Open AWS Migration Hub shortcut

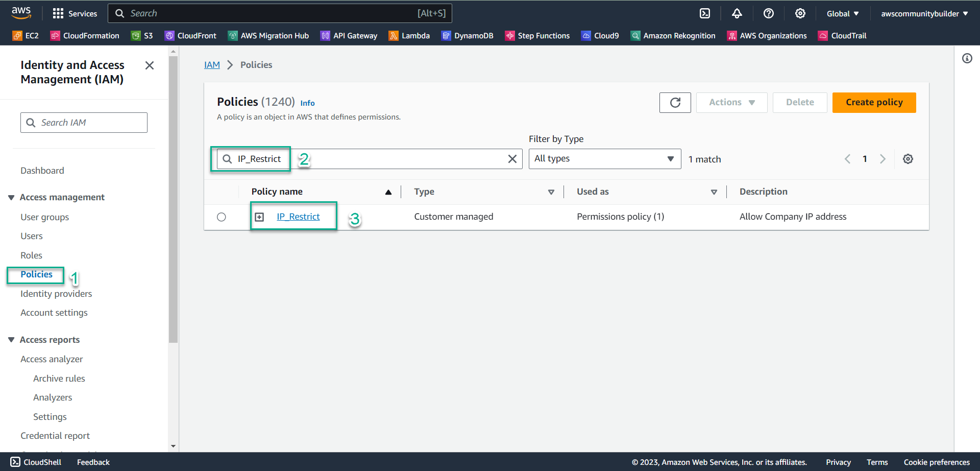(268, 36)
